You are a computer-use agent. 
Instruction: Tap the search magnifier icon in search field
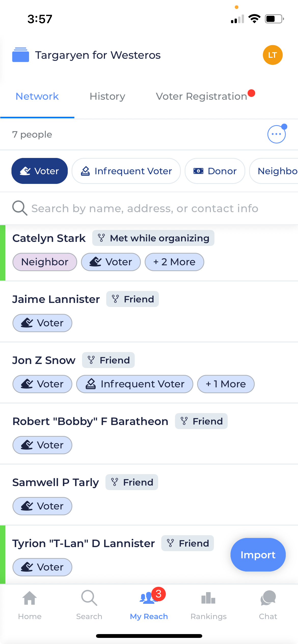(20, 208)
